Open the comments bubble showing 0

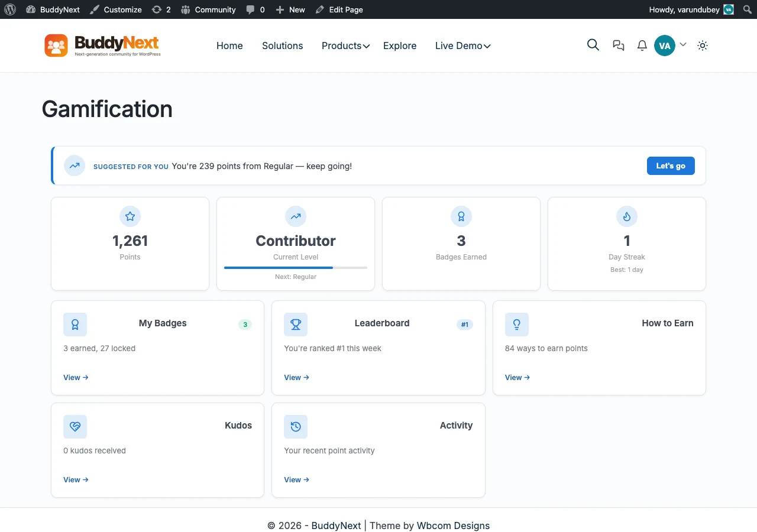255,9
